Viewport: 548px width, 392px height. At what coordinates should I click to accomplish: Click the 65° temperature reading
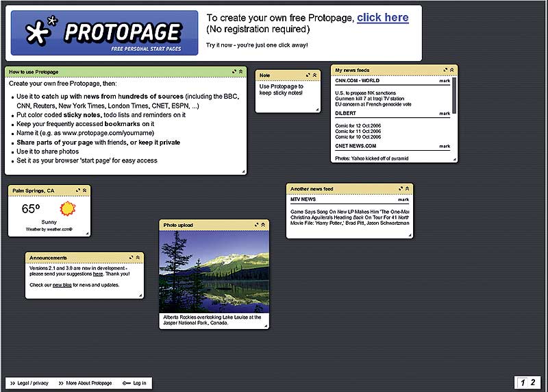pyautogui.click(x=31, y=209)
